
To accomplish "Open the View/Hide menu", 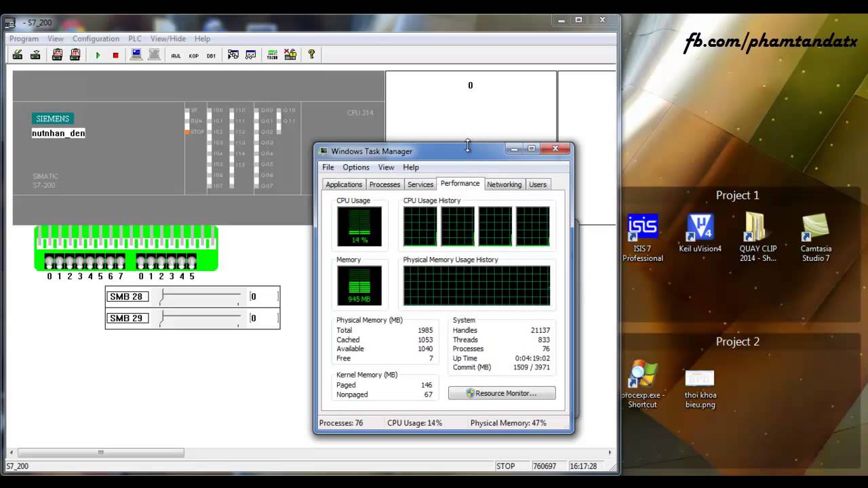I will click(168, 39).
